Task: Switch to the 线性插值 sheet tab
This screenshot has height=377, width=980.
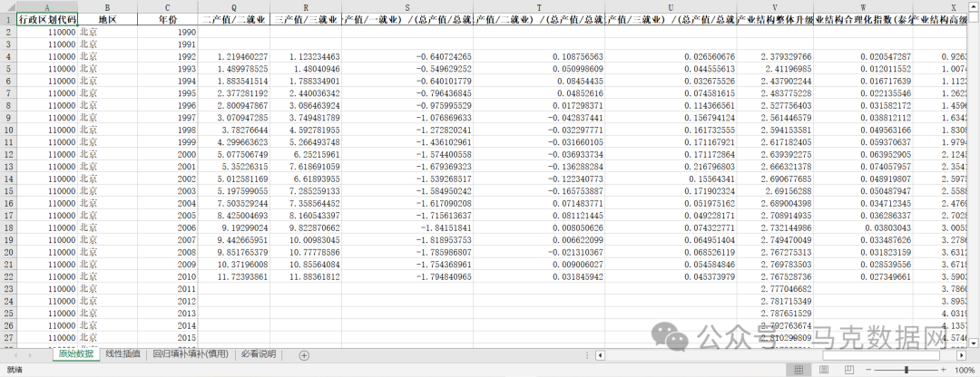Action: click(123, 354)
